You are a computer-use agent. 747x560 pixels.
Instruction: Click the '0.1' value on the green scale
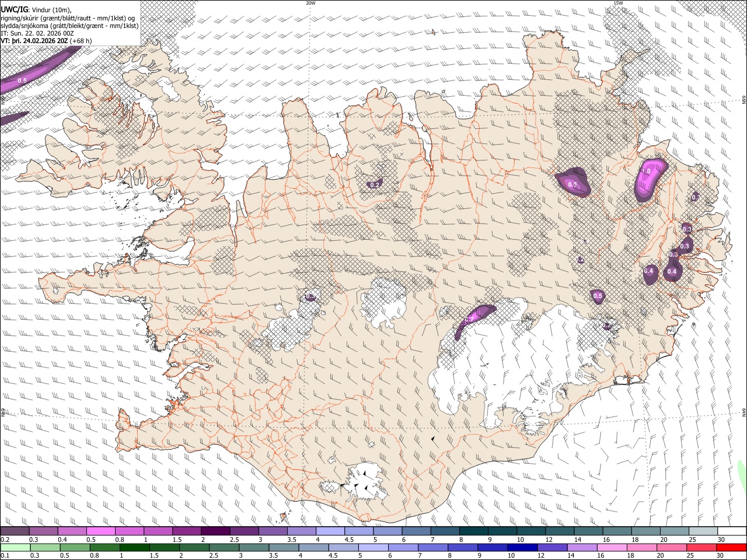pyautogui.click(x=5, y=556)
